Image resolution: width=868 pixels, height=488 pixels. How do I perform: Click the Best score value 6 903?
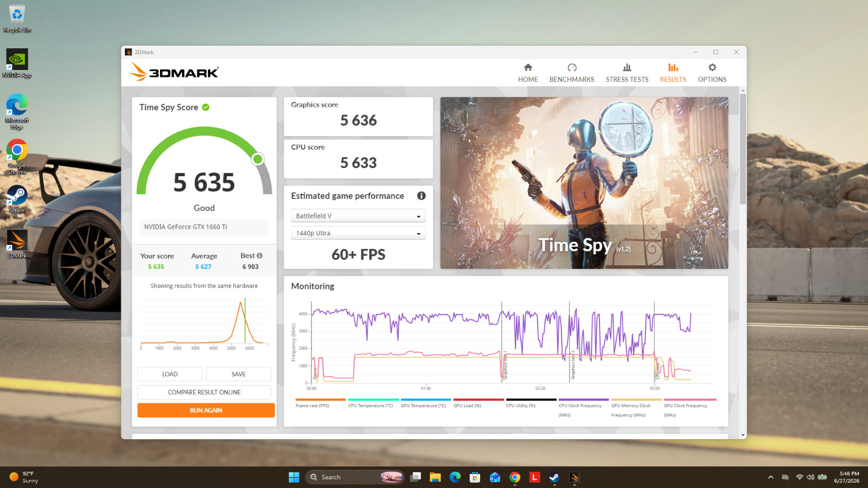(x=251, y=267)
